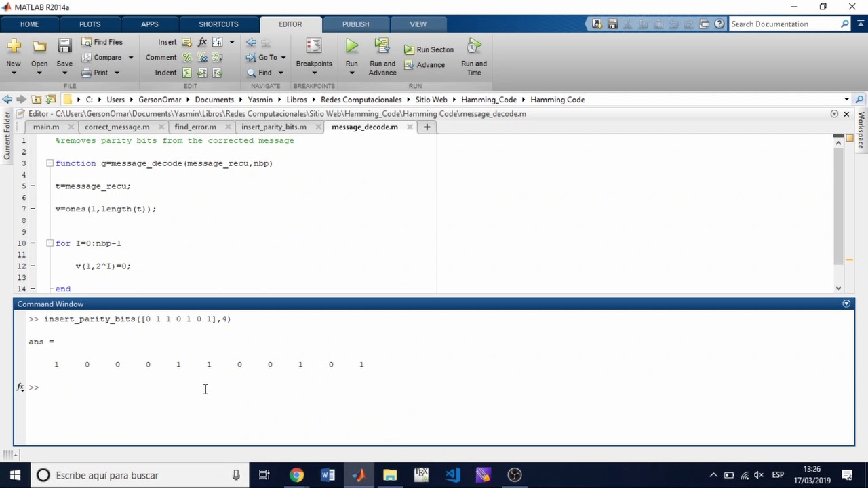The image size is (868, 488).
Task: Click the Run Section button
Action: [429, 49]
